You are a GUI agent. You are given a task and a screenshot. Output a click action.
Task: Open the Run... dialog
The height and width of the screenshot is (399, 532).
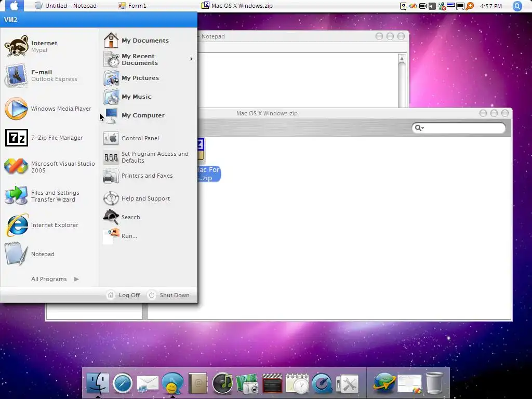(x=148, y=236)
